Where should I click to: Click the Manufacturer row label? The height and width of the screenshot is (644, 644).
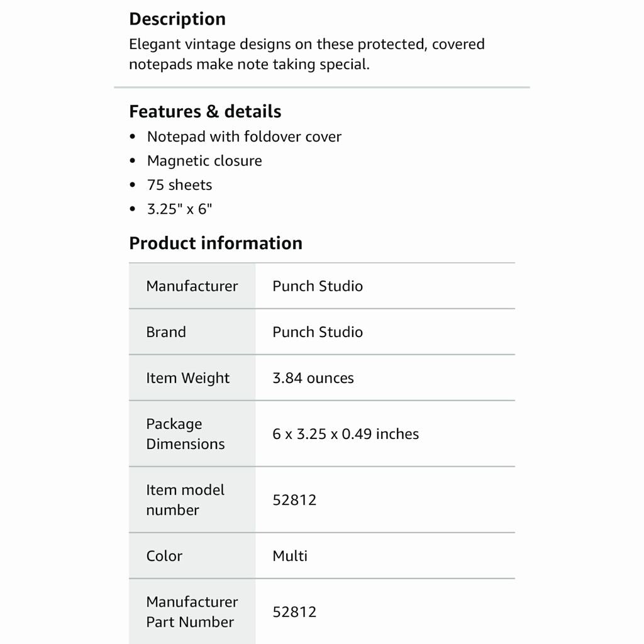click(x=192, y=286)
